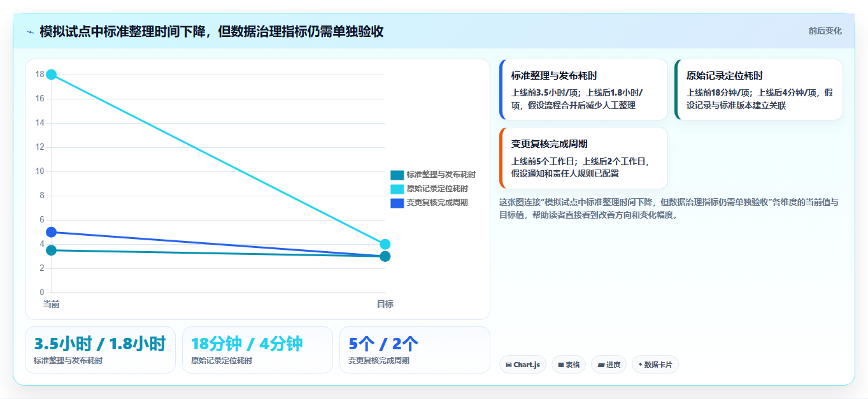
Task: Click the 原始记录定位耗时 legend label
Action: click(x=438, y=189)
